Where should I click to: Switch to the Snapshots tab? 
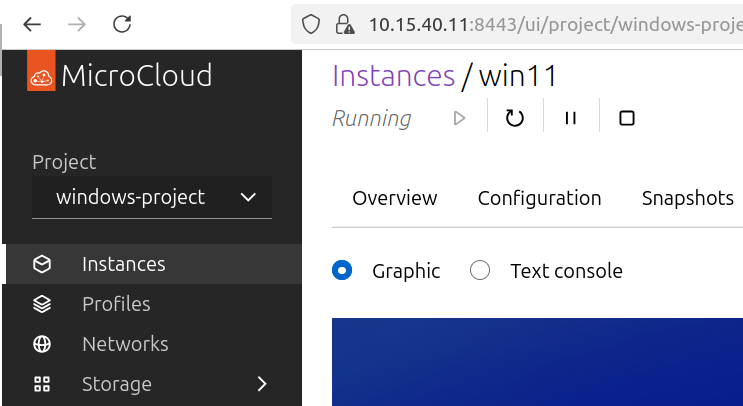[x=688, y=198]
